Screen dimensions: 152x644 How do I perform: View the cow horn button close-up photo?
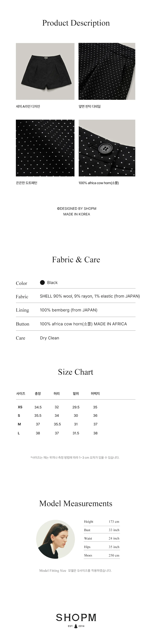[x=107, y=148]
